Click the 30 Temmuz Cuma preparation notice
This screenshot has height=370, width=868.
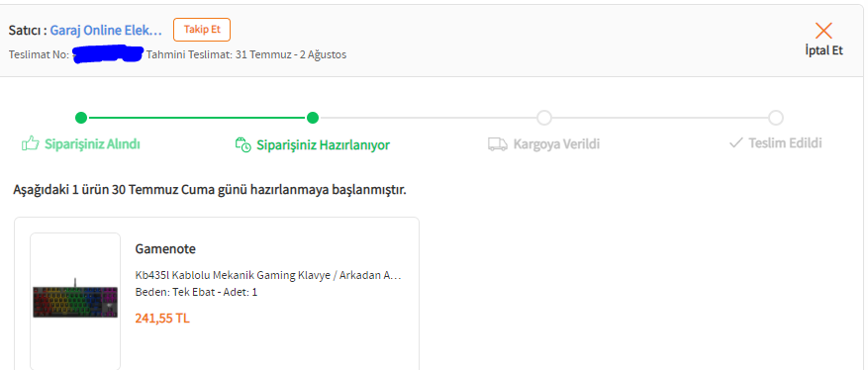(210, 191)
